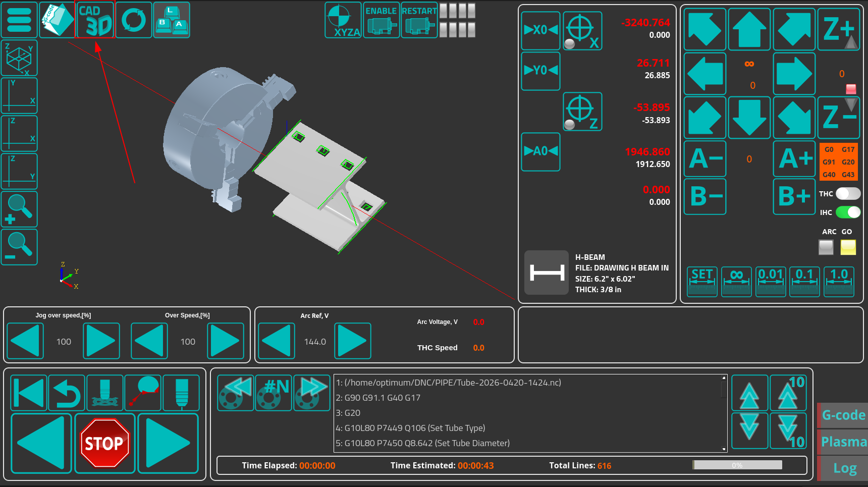This screenshot has width=868, height=487.
Task: Enable the motors with ENABLE button
Action: 381,20
